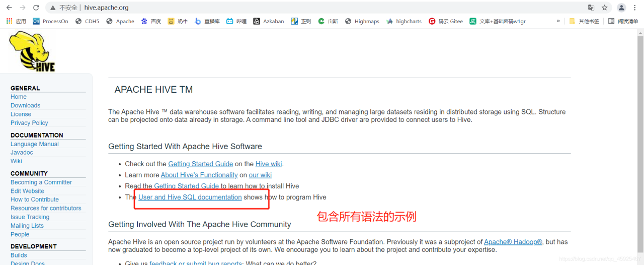Screen dimensions: 644x265
Task: Bookmark this page with the star icon
Action: pos(605,8)
